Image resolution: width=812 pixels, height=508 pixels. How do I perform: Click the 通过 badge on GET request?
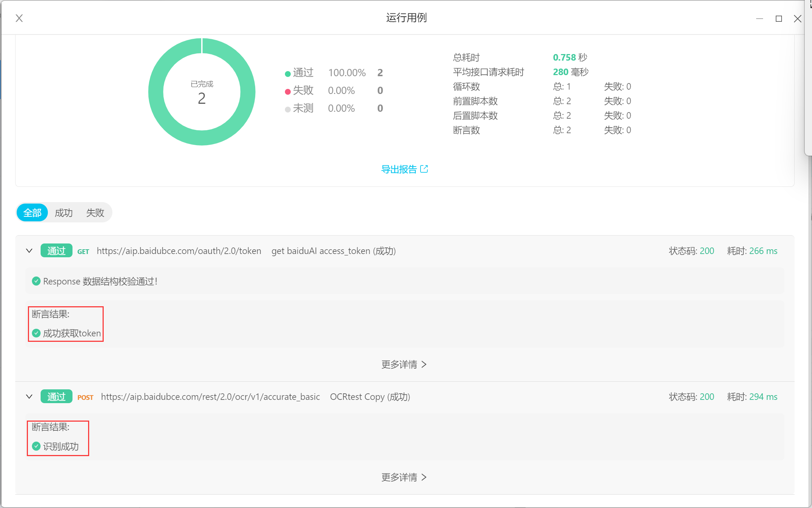pyautogui.click(x=56, y=251)
